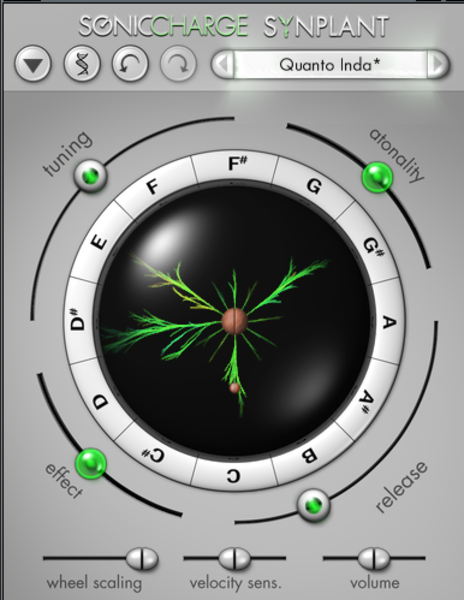Open the Quanto Inda patch name list
Image resolution: width=464 pixels, height=600 pixels.
pos(330,64)
